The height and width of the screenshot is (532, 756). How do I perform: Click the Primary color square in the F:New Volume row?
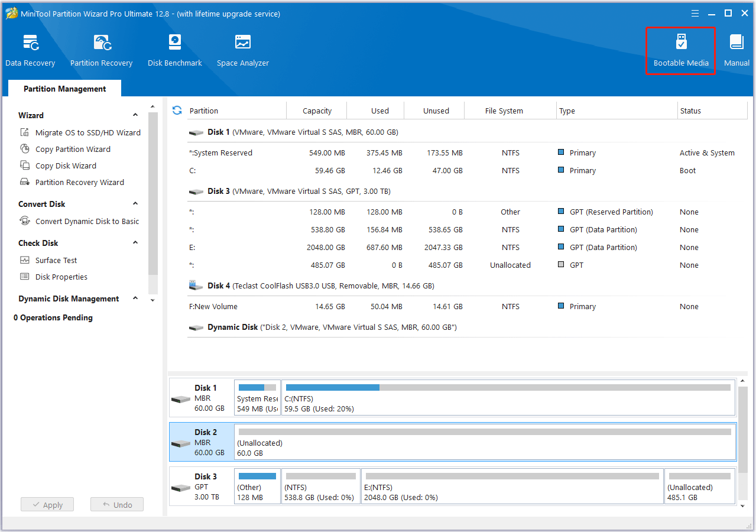point(561,306)
